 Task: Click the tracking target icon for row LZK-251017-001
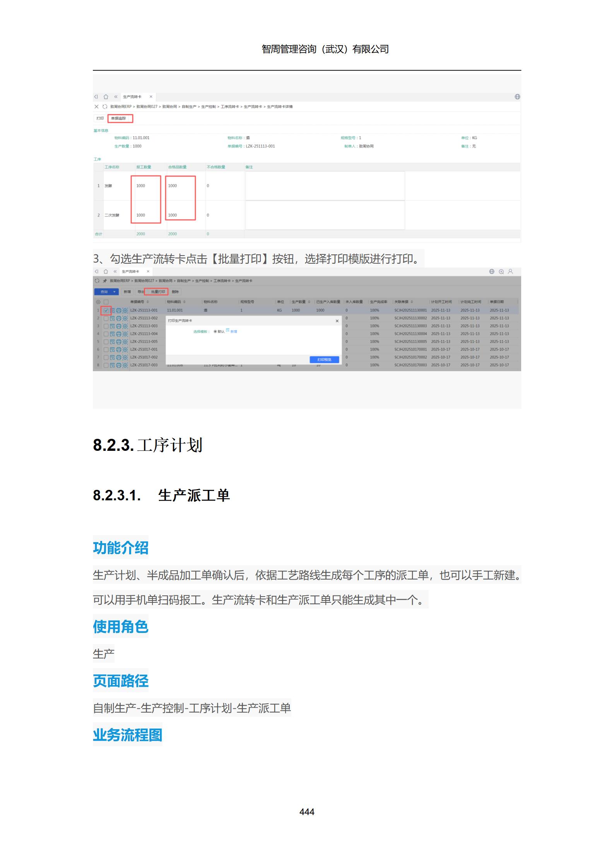click(x=125, y=350)
